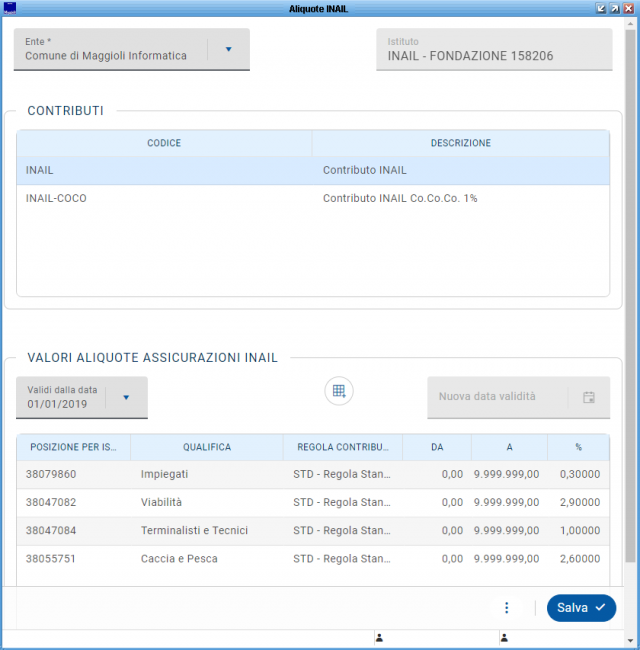Open the calendar picker for Nuova data validità
This screenshot has height=650, width=640.
[589, 397]
